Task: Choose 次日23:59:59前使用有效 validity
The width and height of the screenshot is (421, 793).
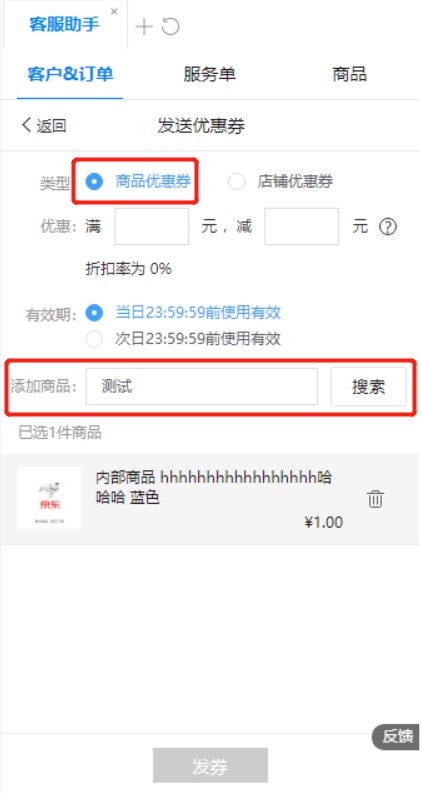Action: [183, 338]
